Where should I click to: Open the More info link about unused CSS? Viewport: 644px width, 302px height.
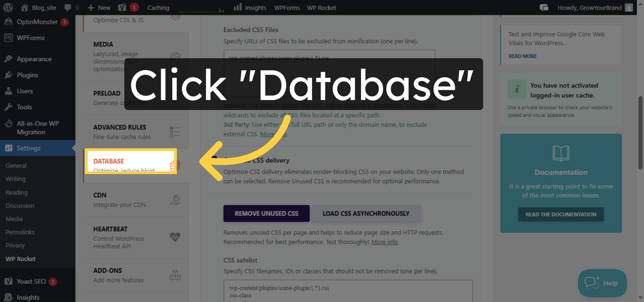pyautogui.click(x=384, y=242)
